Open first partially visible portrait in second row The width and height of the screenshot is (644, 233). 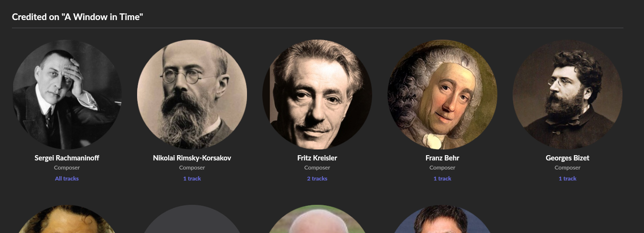[x=67, y=219]
